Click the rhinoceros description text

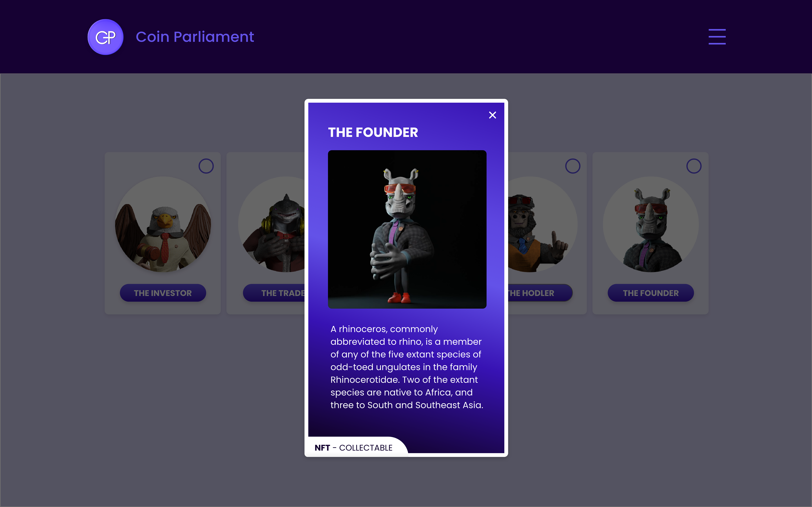click(407, 367)
